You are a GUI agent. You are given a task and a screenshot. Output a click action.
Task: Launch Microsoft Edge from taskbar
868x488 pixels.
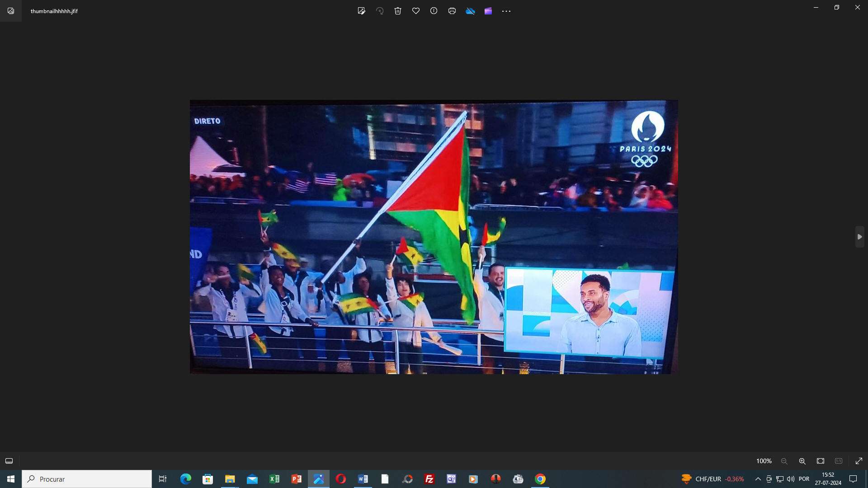click(x=185, y=479)
